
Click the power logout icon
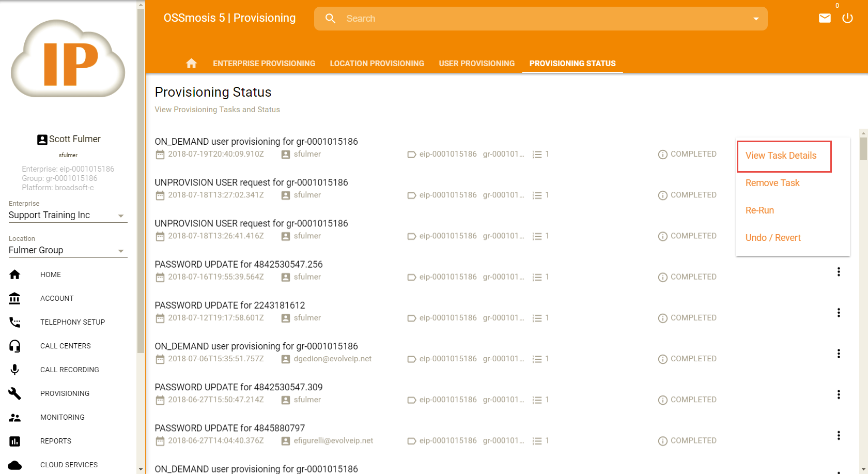(x=847, y=19)
